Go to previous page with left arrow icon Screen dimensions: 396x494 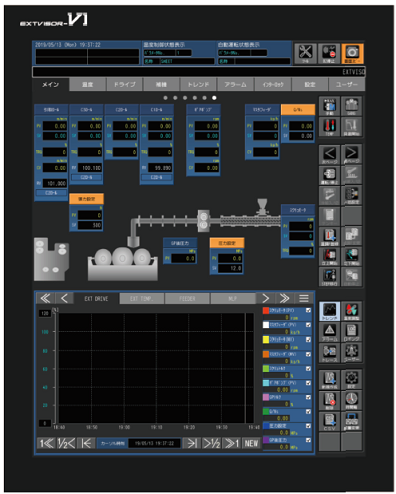pos(329,154)
